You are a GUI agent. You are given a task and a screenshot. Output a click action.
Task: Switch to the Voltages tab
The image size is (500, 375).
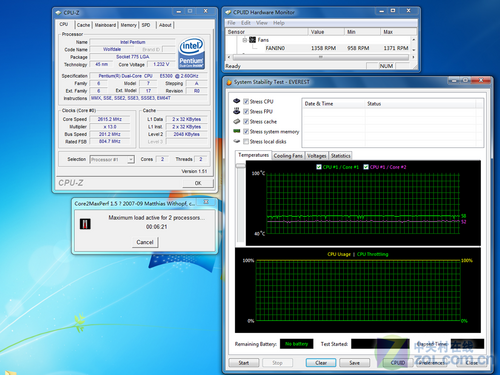(x=317, y=156)
